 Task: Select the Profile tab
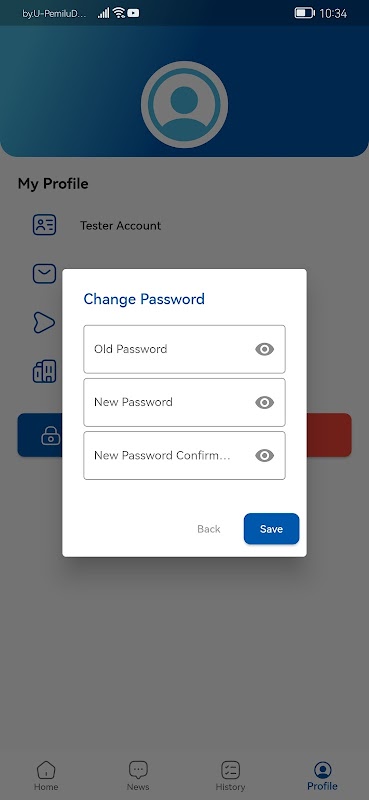[323, 776]
